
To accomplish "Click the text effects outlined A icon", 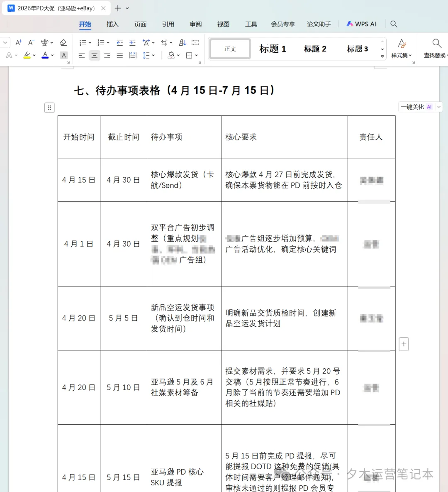I will click(x=9, y=56).
